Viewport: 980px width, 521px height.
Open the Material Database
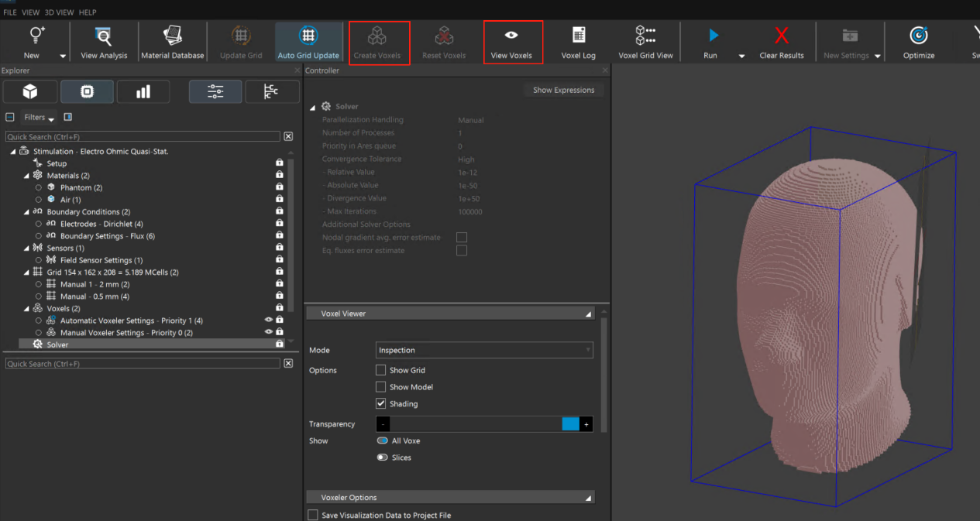[172, 36]
